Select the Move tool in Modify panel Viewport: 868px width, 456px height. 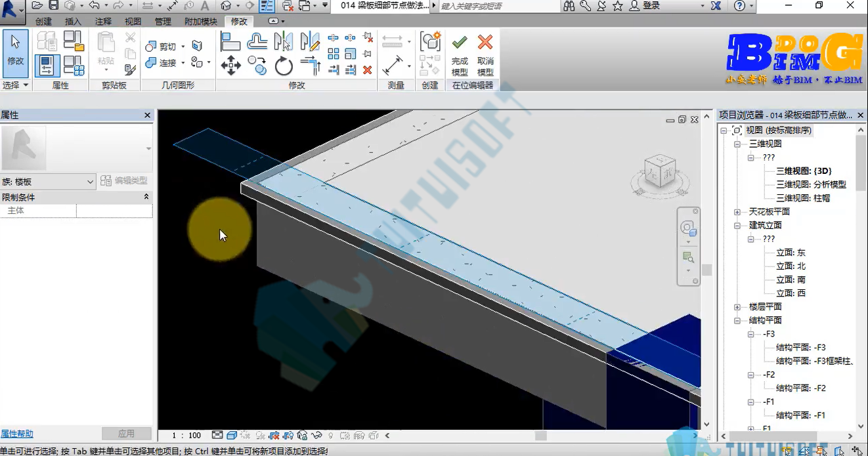click(230, 65)
